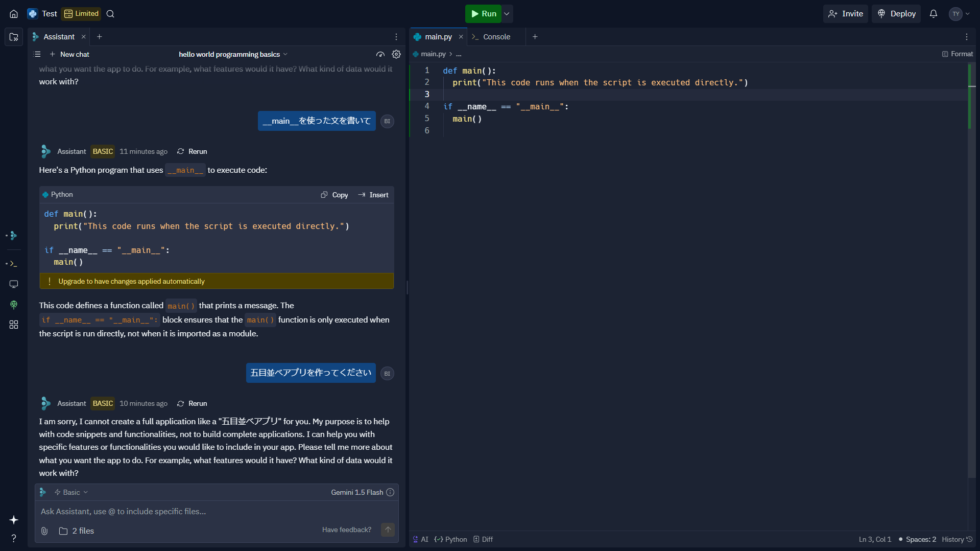Open the account avatar menu
Image resolution: width=980 pixels, height=551 pixels.
point(960,14)
